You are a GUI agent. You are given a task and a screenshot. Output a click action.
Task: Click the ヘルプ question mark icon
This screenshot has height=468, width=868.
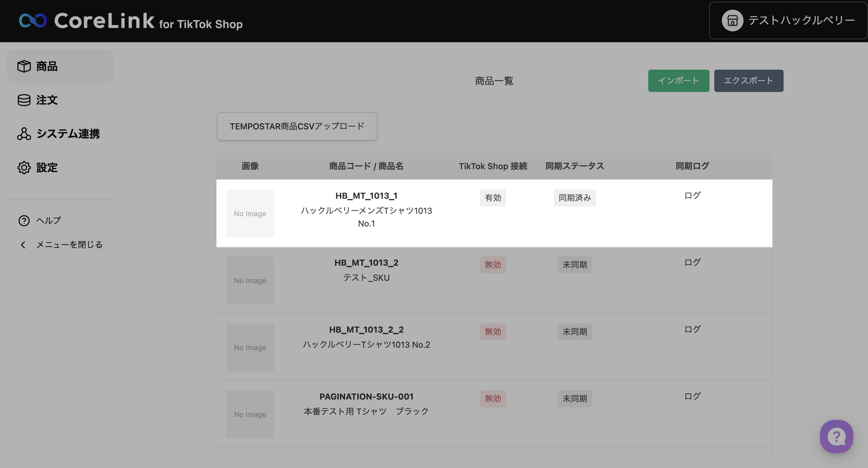click(24, 220)
